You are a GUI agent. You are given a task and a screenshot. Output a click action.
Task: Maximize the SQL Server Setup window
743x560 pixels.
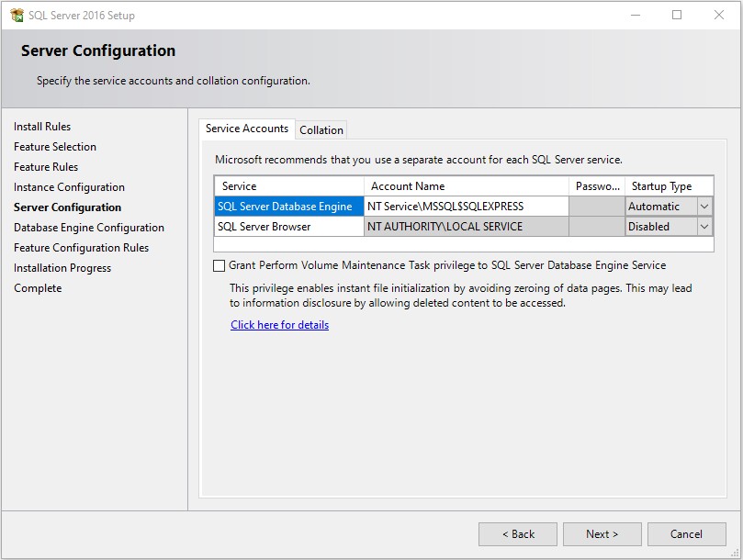click(x=677, y=16)
